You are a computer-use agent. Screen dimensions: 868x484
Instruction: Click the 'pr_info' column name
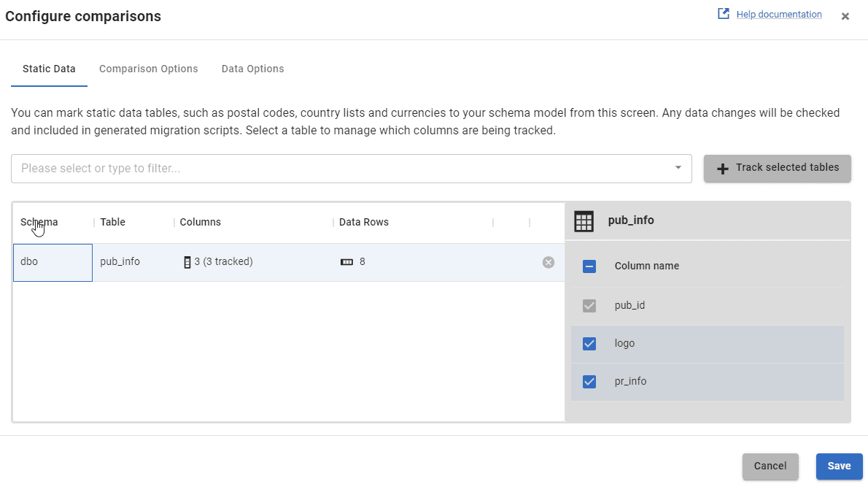pyautogui.click(x=630, y=382)
